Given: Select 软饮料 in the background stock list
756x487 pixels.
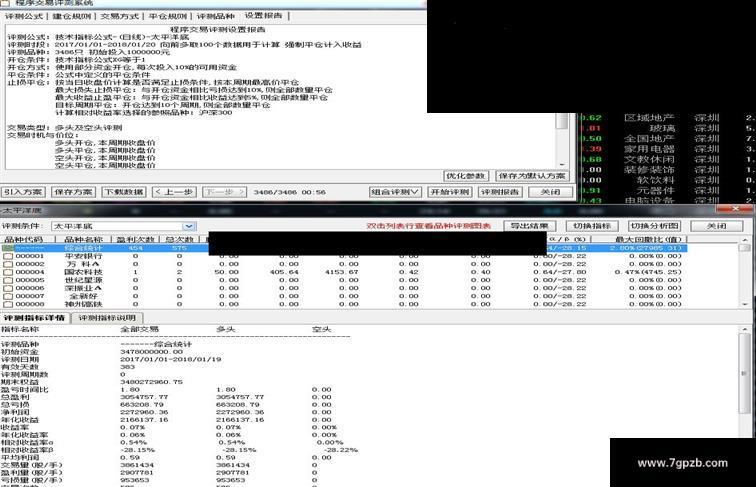Looking at the screenshot, I should pyautogui.click(x=656, y=180).
